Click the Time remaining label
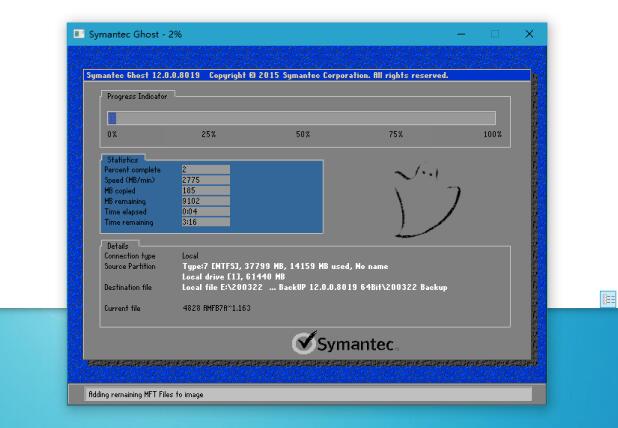The height and width of the screenshot is (428, 618). [x=129, y=222]
